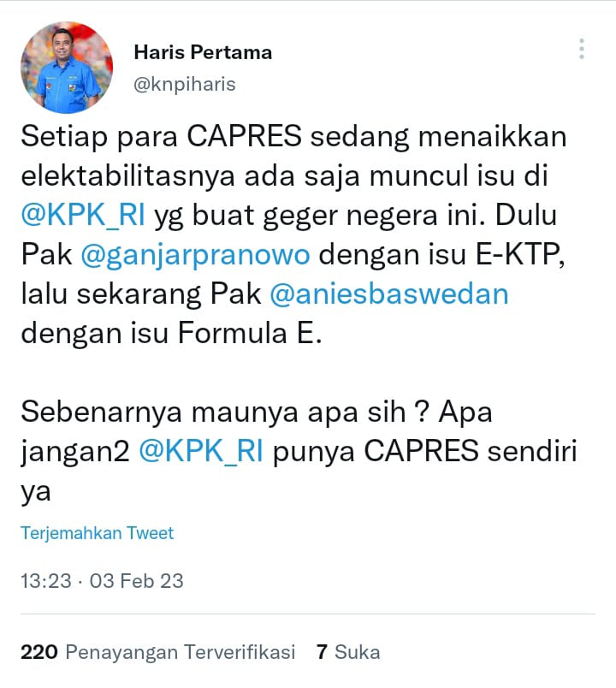Show the 7 Suka likes list
The image size is (616, 688).
click(348, 652)
